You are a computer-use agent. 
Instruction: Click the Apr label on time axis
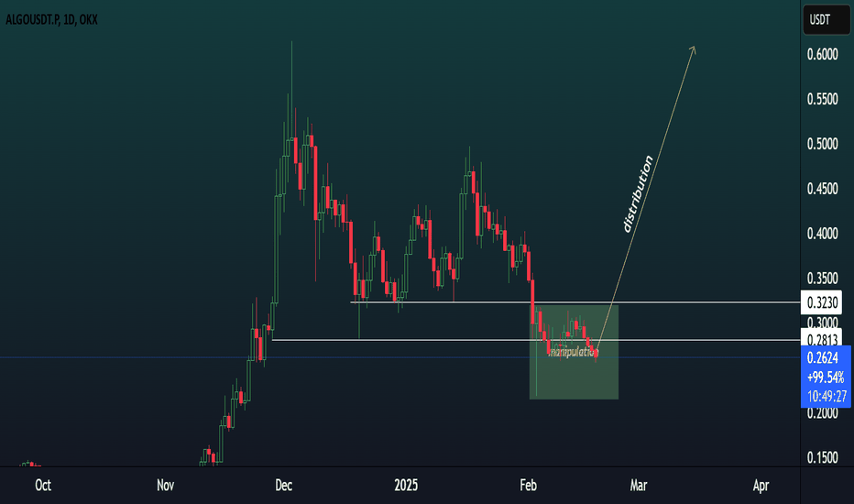[761, 485]
